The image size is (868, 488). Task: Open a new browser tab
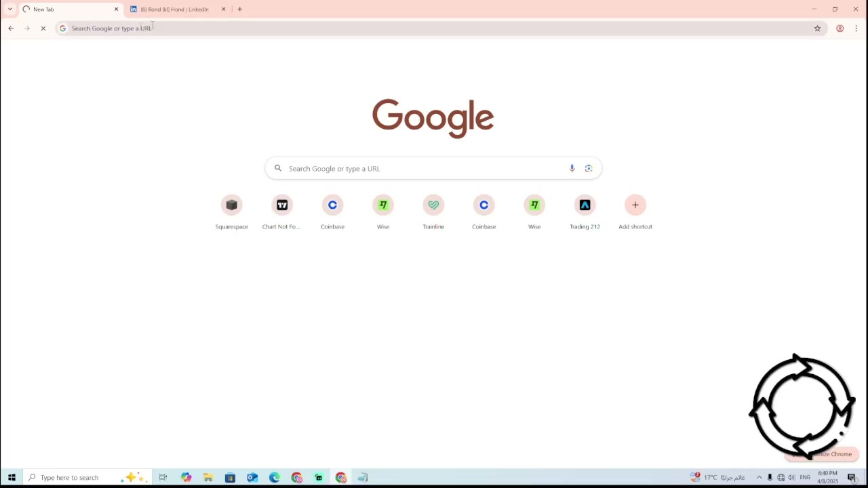pyautogui.click(x=239, y=9)
